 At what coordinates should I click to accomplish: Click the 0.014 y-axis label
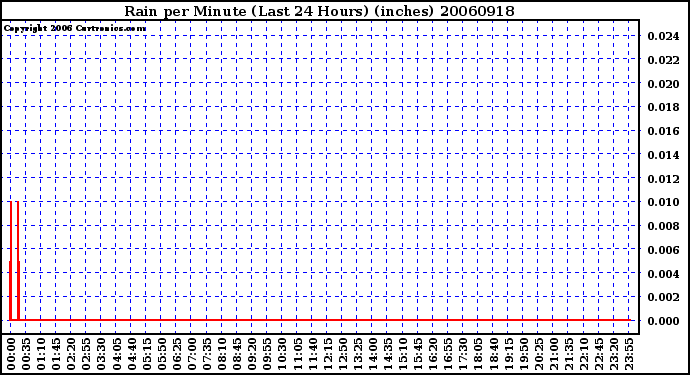click(x=663, y=155)
